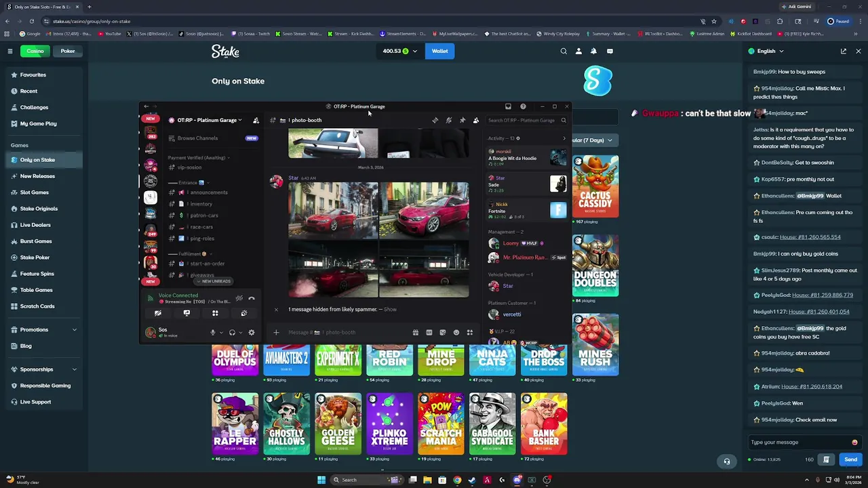The image size is (868, 488).
Task: Invite members to OT:RP server icon
Action: click(256, 120)
